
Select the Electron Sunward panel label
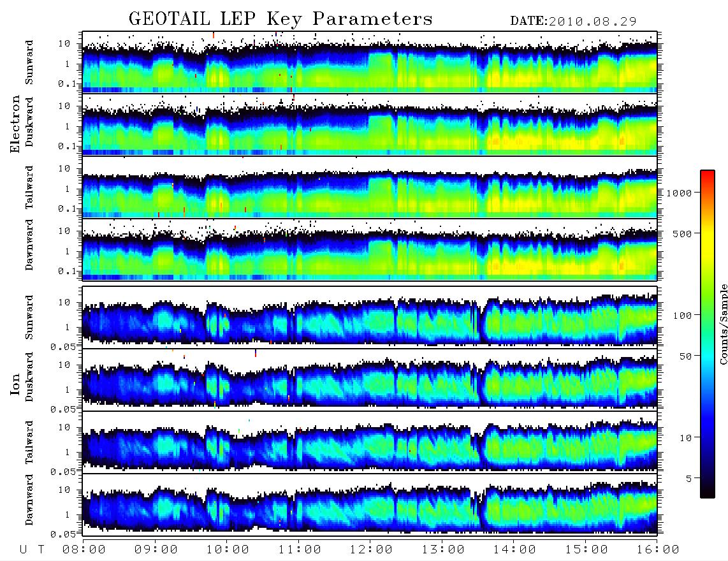29,62
